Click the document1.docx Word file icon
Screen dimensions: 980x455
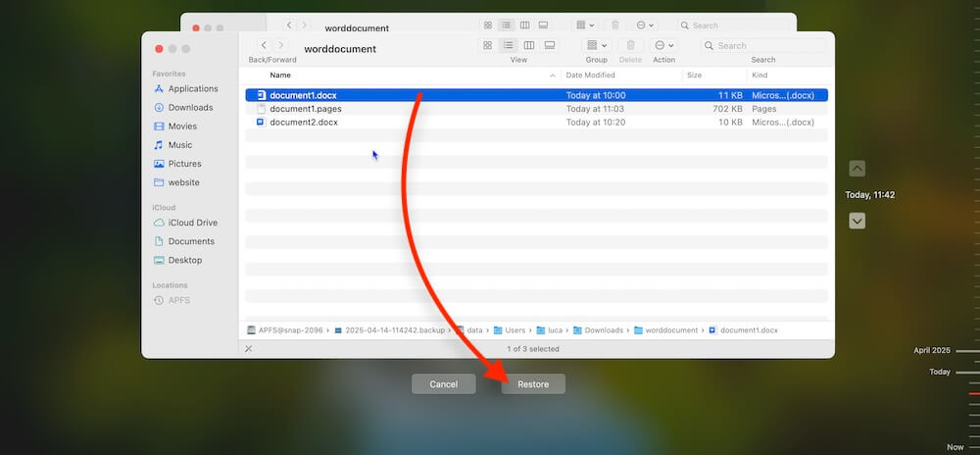tap(262, 95)
